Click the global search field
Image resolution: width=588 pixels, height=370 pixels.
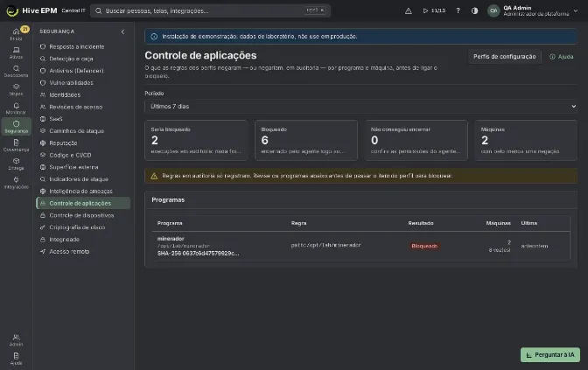click(x=210, y=10)
